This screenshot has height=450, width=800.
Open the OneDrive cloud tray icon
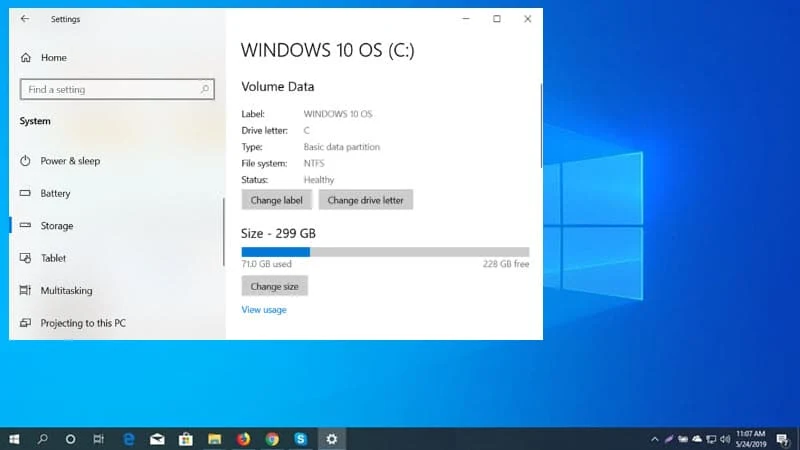[697, 439]
